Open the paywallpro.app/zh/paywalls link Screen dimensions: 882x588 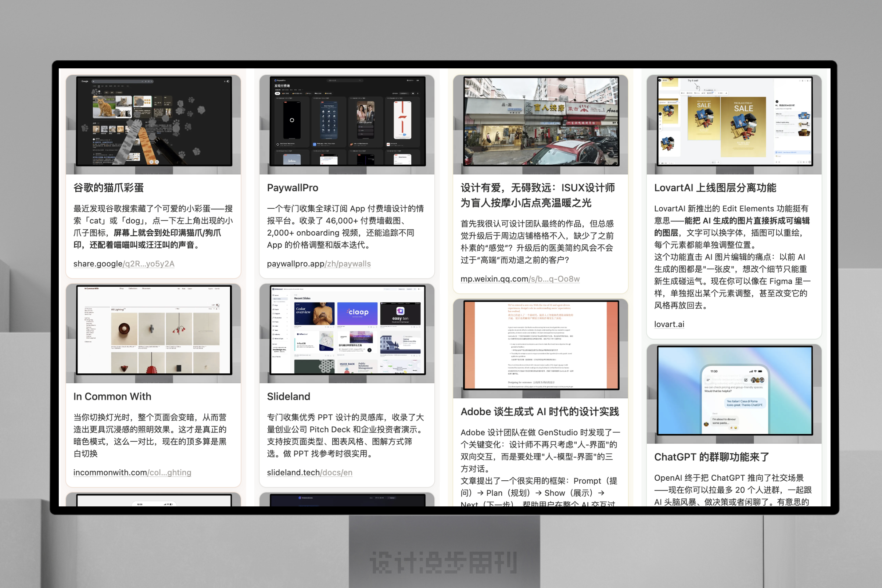tap(319, 263)
